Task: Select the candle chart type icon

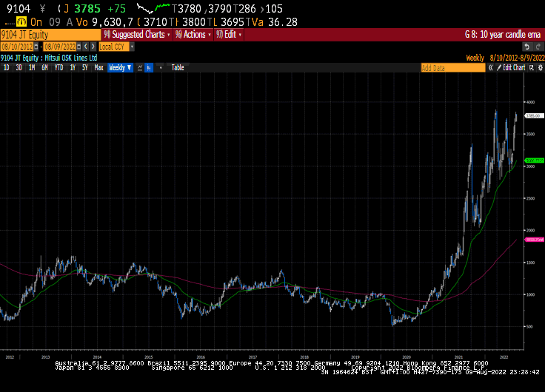Action: click(x=149, y=68)
